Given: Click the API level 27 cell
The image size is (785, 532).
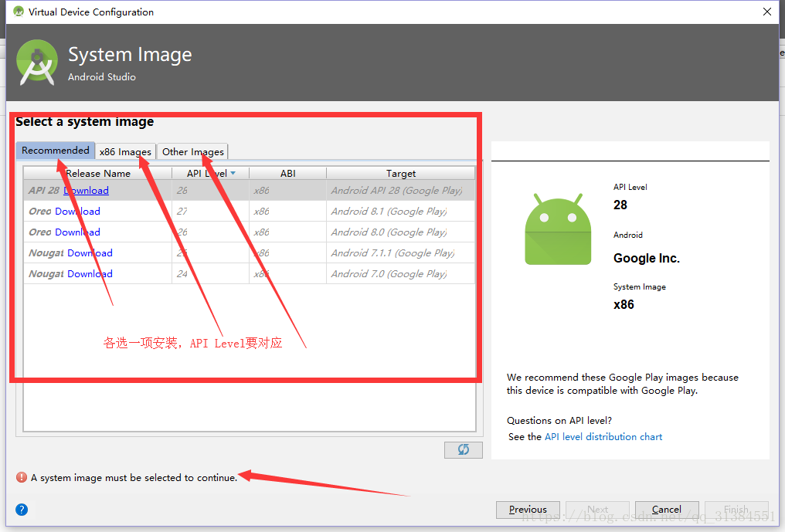Looking at the screenshot, I should click(x=210, y=212).
